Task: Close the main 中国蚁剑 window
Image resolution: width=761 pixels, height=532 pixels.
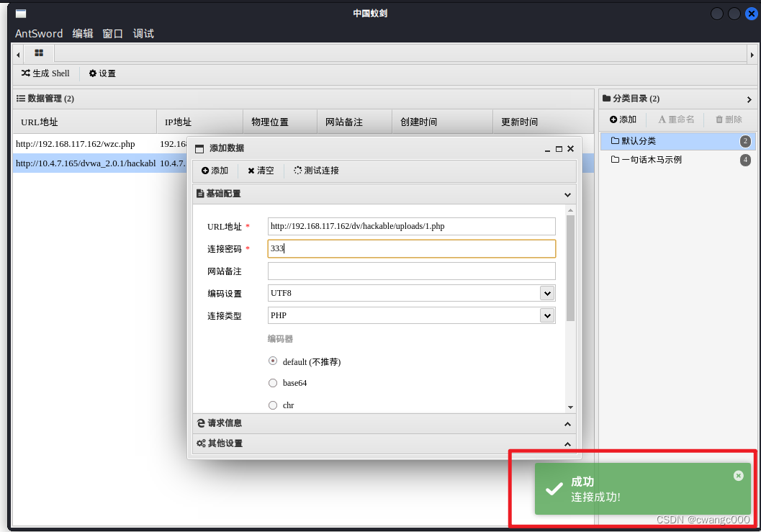Action: [752, 14]
